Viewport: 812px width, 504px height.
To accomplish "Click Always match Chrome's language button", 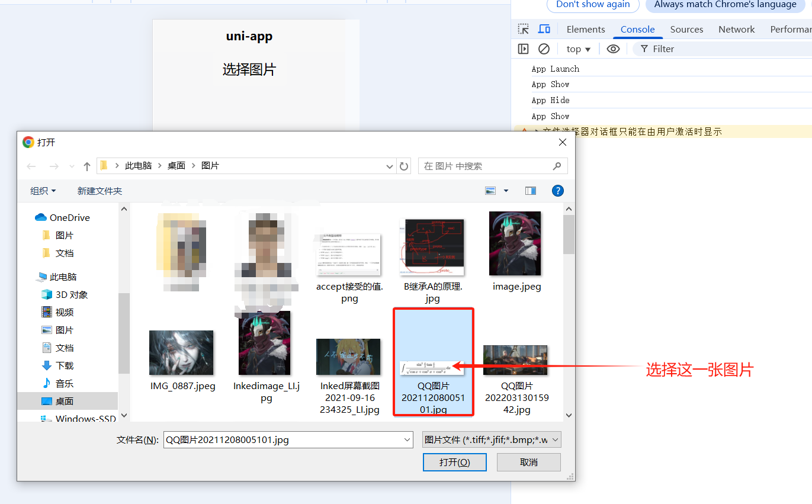I will [725, 5].
